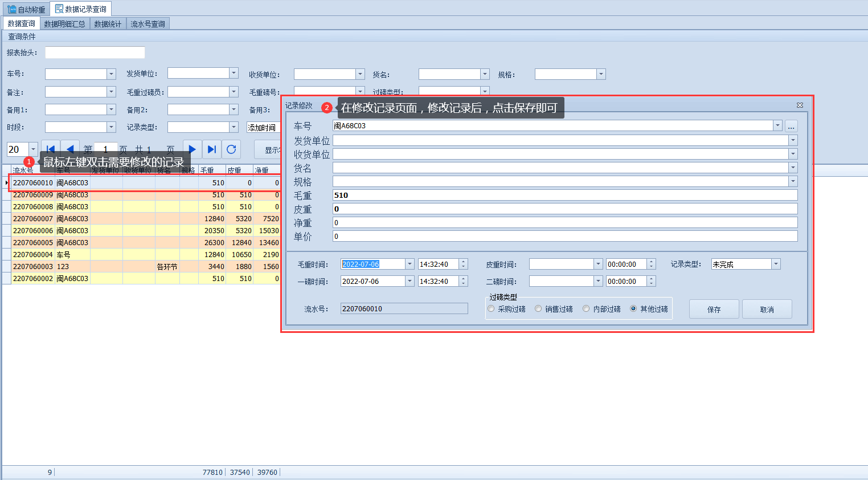Go to first page of records
The height and width of the screenshot is (480, 868).
click(51, 149)
